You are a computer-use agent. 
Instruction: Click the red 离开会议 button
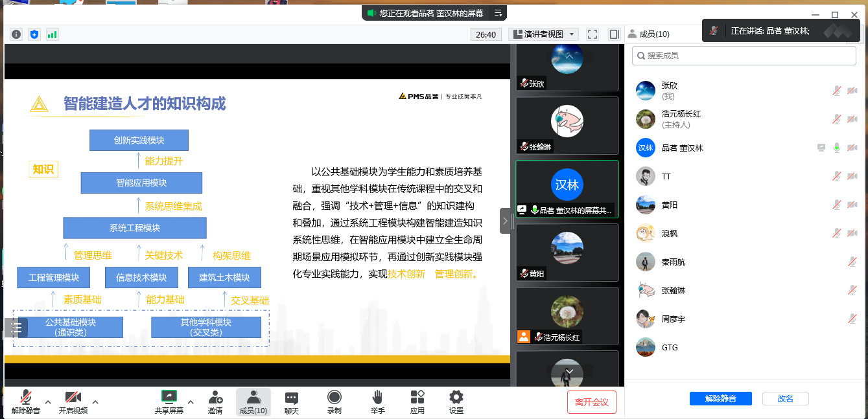pos(591,402)
